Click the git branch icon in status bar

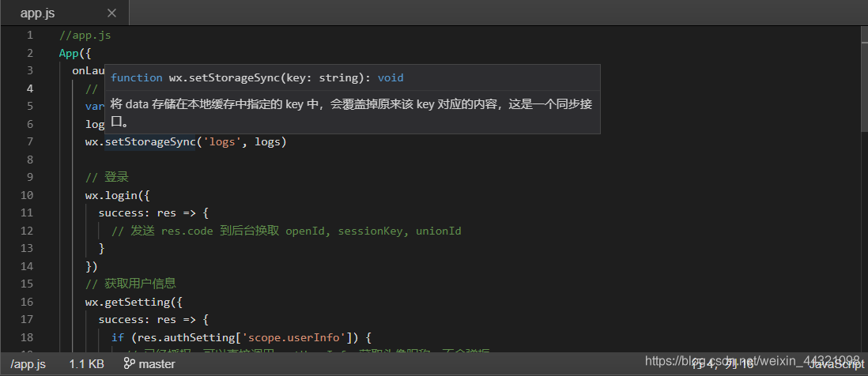[x=129, y=364]
